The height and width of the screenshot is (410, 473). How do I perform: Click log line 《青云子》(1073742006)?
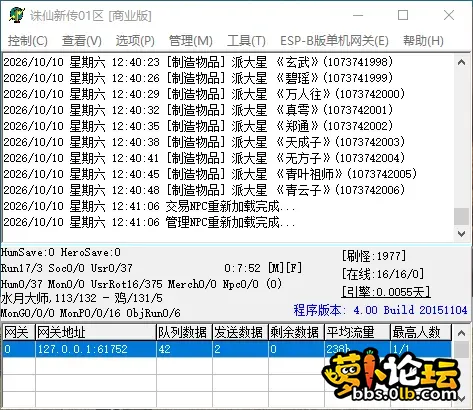click(x=204, y=190)
